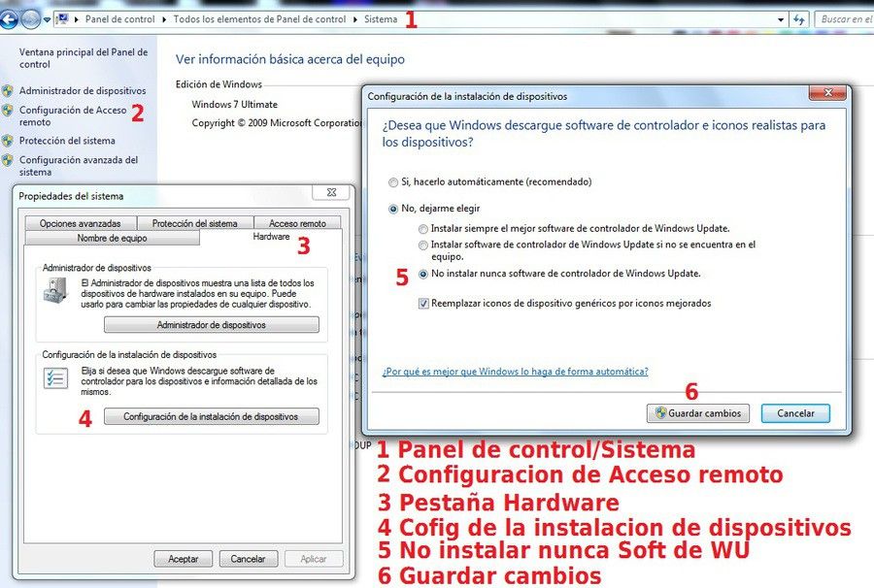This screenshot has height=588, width=874.
Task: Switch to 'Opciones avanzadas' tab
Action: point(81,223)
